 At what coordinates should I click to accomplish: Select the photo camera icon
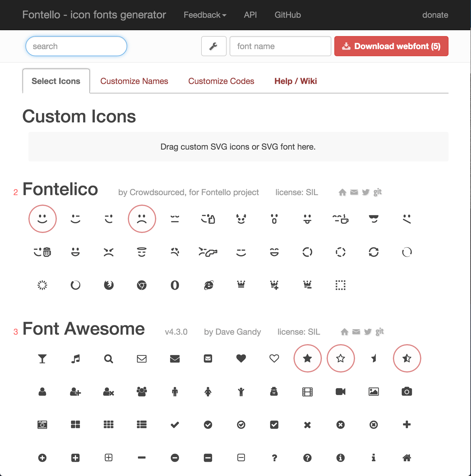(x=407, y=391)
